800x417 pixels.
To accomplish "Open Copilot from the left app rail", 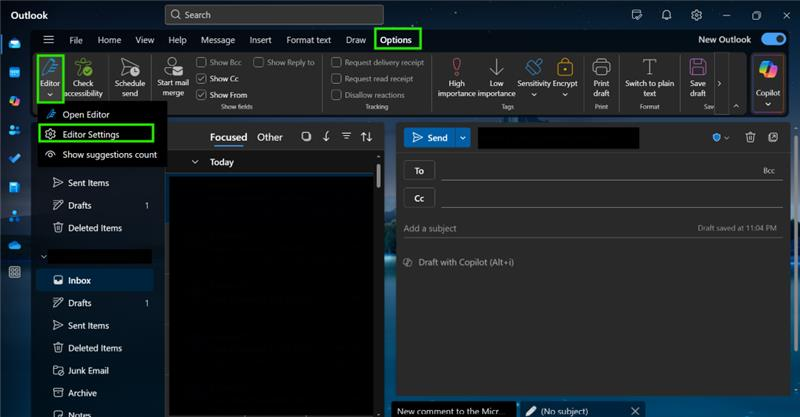I will tap(14, 101).
